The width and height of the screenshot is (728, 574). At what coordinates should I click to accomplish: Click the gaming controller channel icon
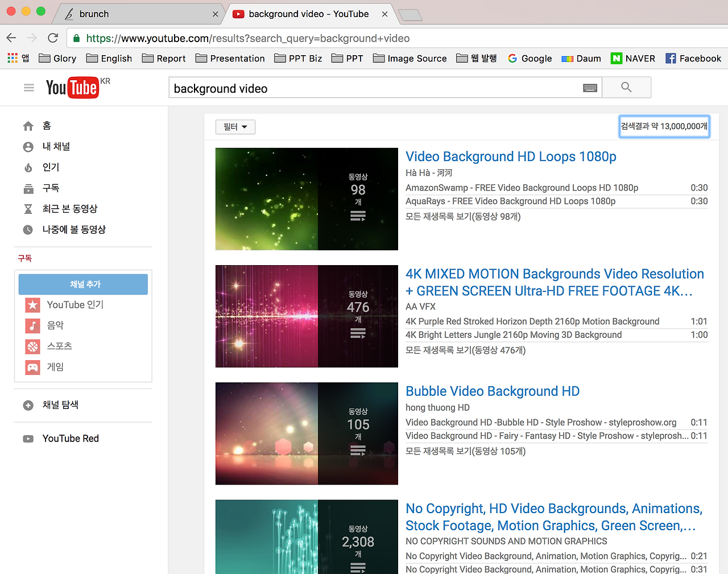33,367
